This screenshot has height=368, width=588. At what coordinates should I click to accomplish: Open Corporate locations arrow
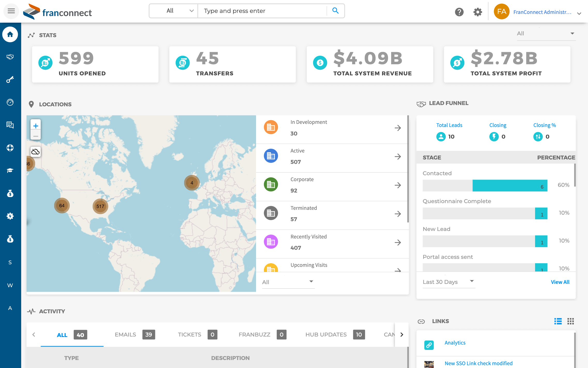[x=398, y=185]
